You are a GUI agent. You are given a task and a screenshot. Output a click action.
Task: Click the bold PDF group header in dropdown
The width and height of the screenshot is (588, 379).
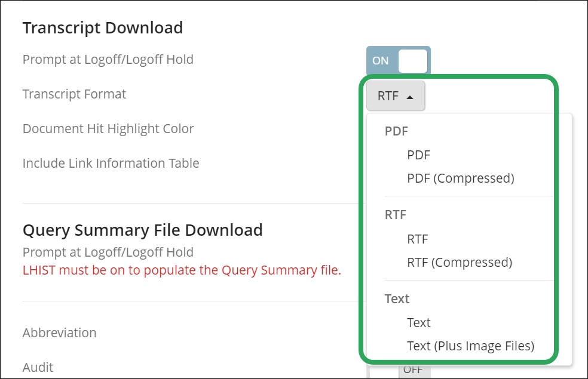(396, 131)
